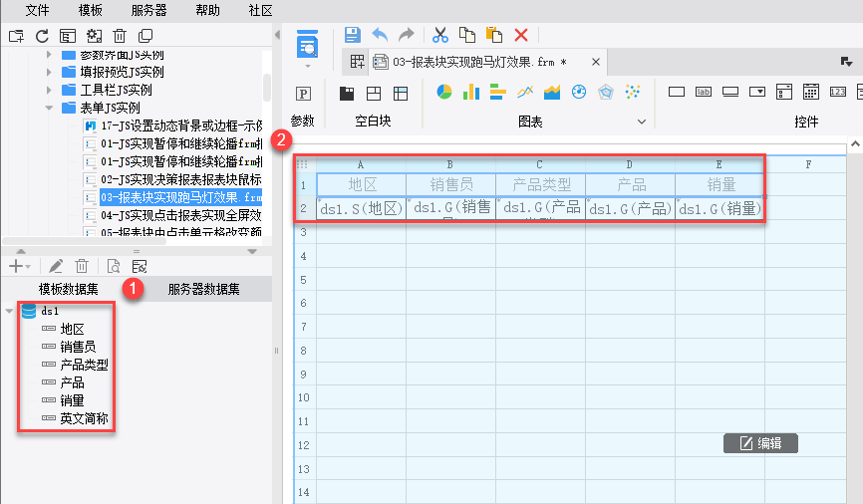The image size is (863, 504).
Task: Expand the 填报预览JS实例 folder
Action: pyautogui.click(x=49, y=72)
